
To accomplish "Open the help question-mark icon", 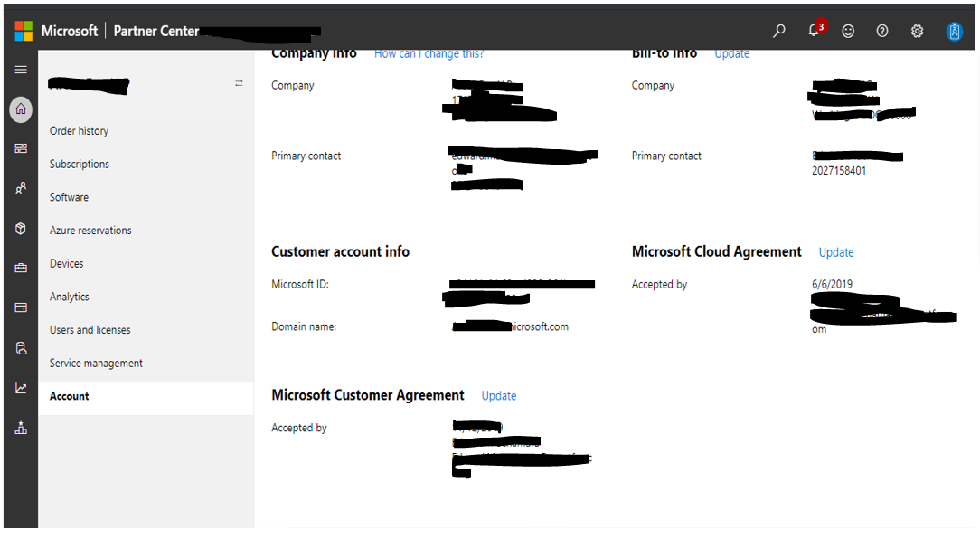I will 882,30.
